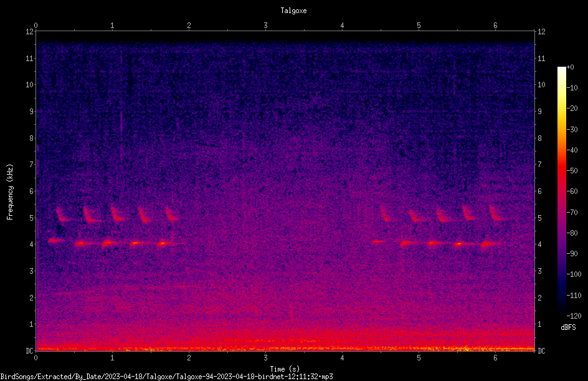Click the Time (s) axis label
Image resolution: width=588 pixels, height=381 pixels.
click(285, 369)
